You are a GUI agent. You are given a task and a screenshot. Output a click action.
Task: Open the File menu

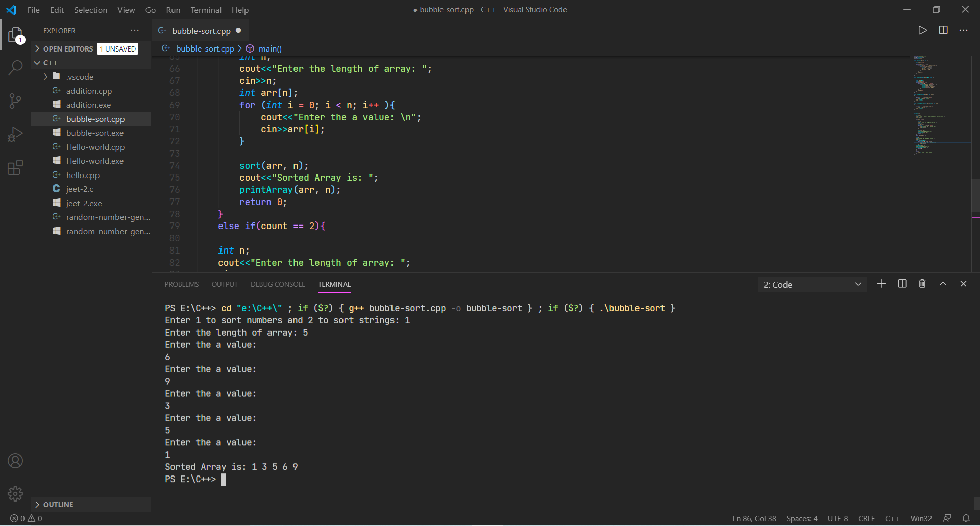click(33, 10)
